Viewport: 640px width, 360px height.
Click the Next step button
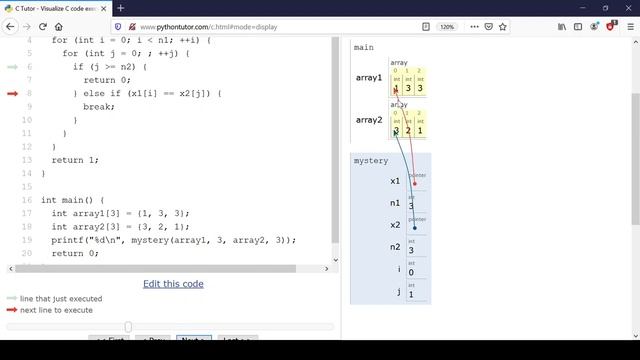[194, 339]
